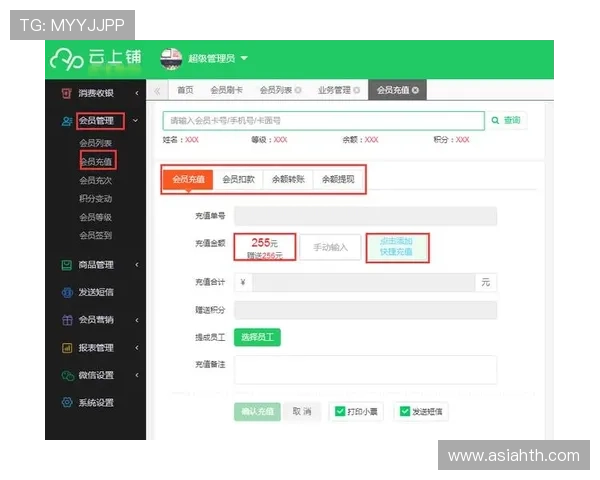Viewport: 600px width, 480px height.
Task: Click the 查询 search button text
Action: (512, 120)
